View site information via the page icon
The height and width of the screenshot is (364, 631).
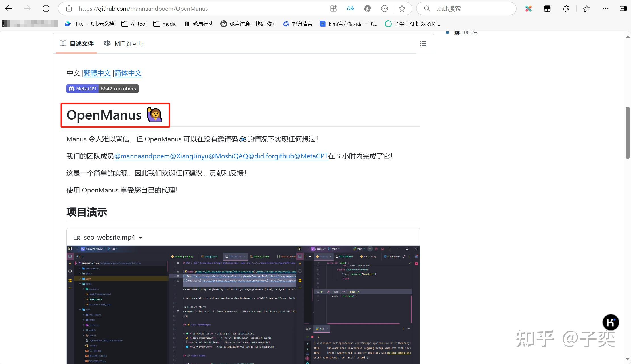(x=68, y=9)
